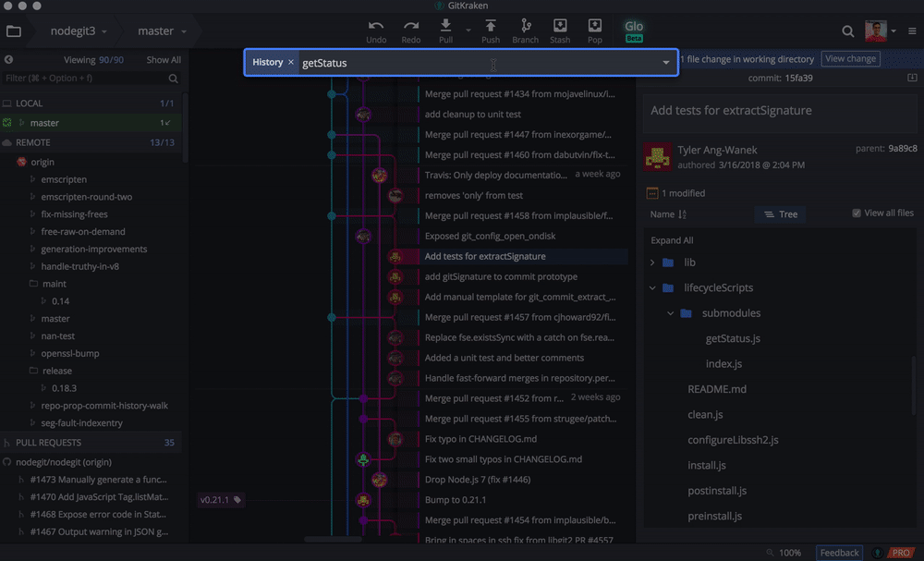Image resolution: width=924 pixels, height=561 pixels.
Task: Click the Show All link
Action: click(164, 59)
